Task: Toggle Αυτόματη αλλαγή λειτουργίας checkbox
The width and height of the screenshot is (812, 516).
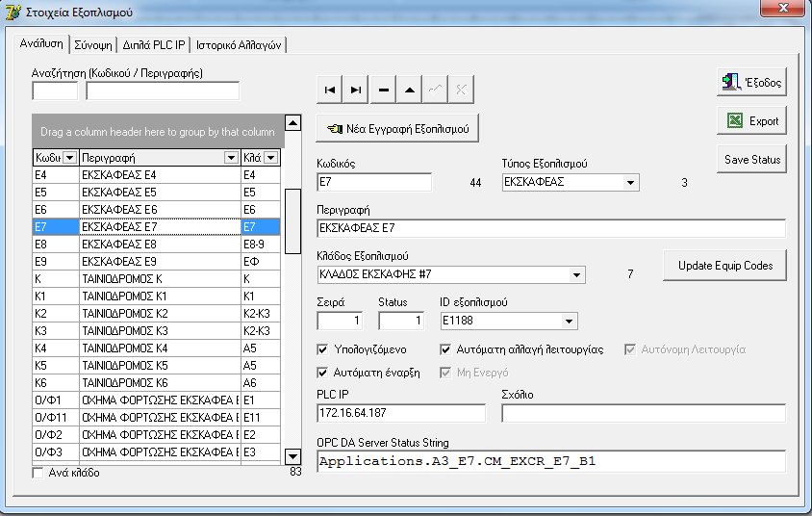Action: (444, 349)
